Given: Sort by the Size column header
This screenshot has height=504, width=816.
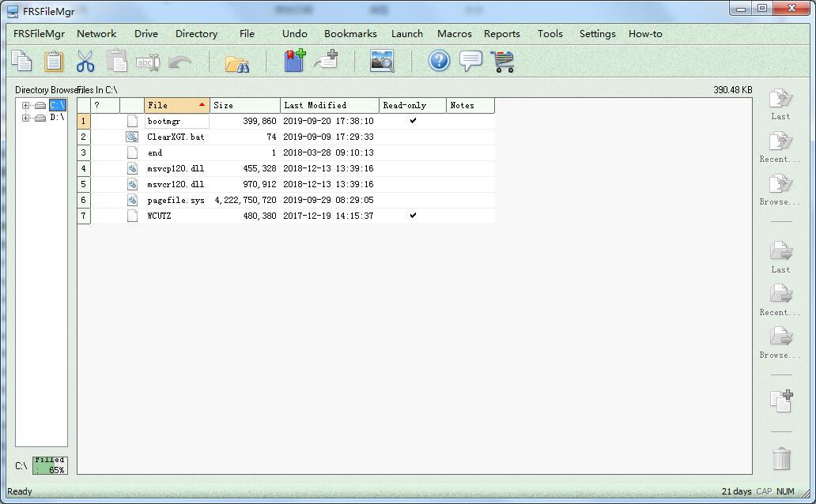Looking at the screenshot, I should coord(244,105).
